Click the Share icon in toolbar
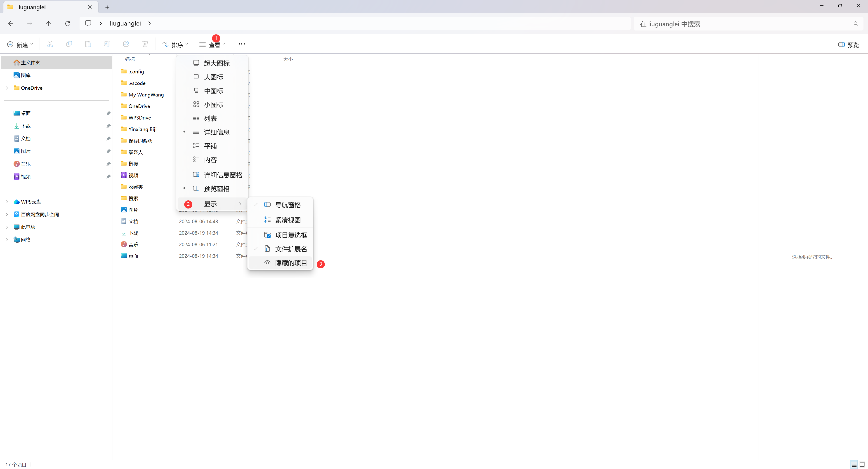 (126, 44)
